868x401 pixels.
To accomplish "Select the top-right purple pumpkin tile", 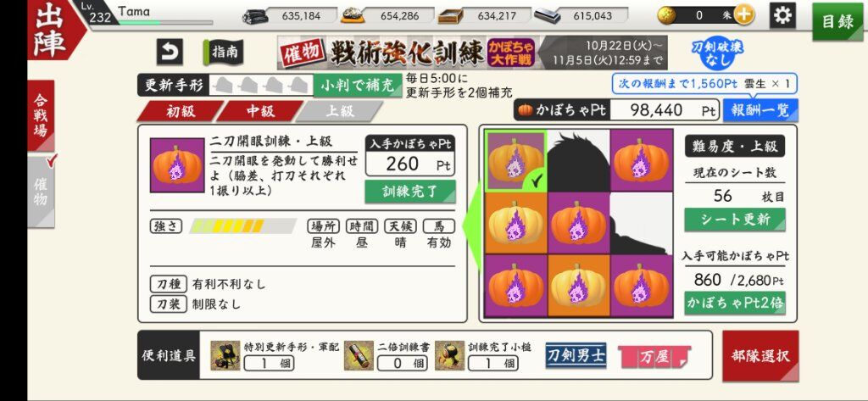I will 642,160.
